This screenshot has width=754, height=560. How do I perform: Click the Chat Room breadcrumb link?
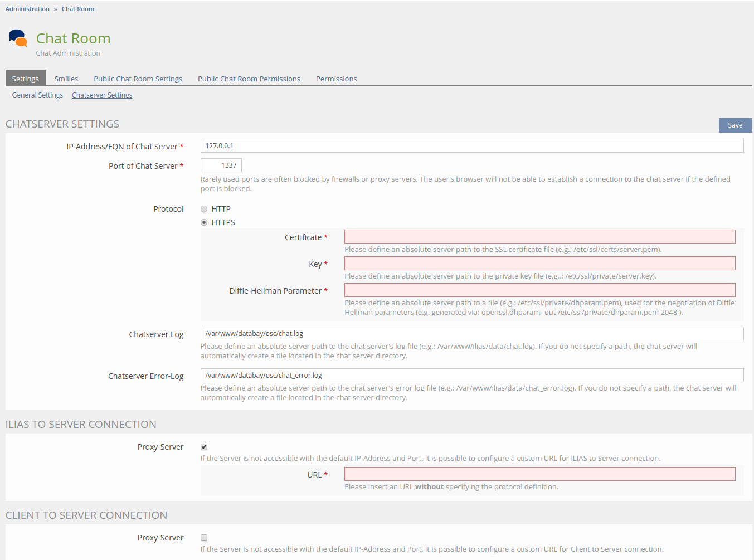coord(78,9)
